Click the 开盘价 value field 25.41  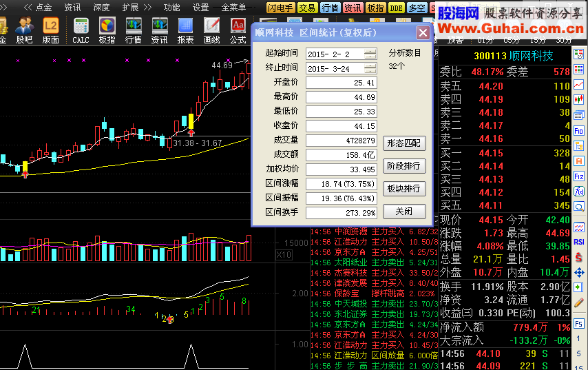click(342, 83)
